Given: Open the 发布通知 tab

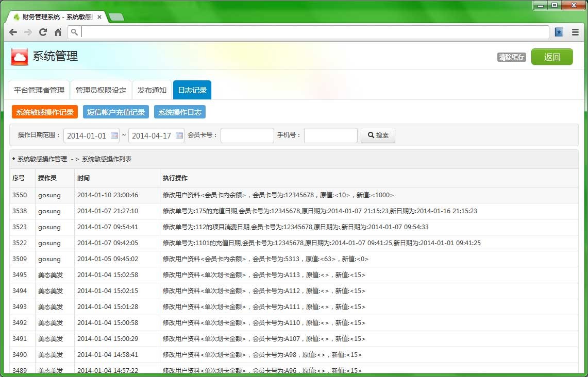Looking at the screenshot, I should pos(152,90).
